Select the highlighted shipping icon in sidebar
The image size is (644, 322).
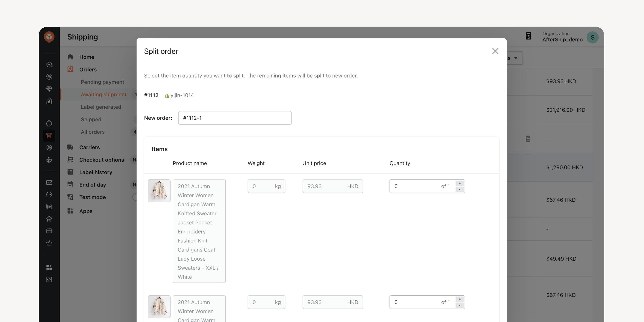tap(49, 135)
